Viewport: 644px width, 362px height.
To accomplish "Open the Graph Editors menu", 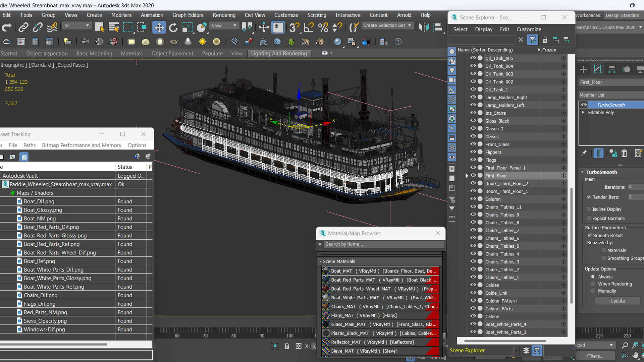I will 188,15.
